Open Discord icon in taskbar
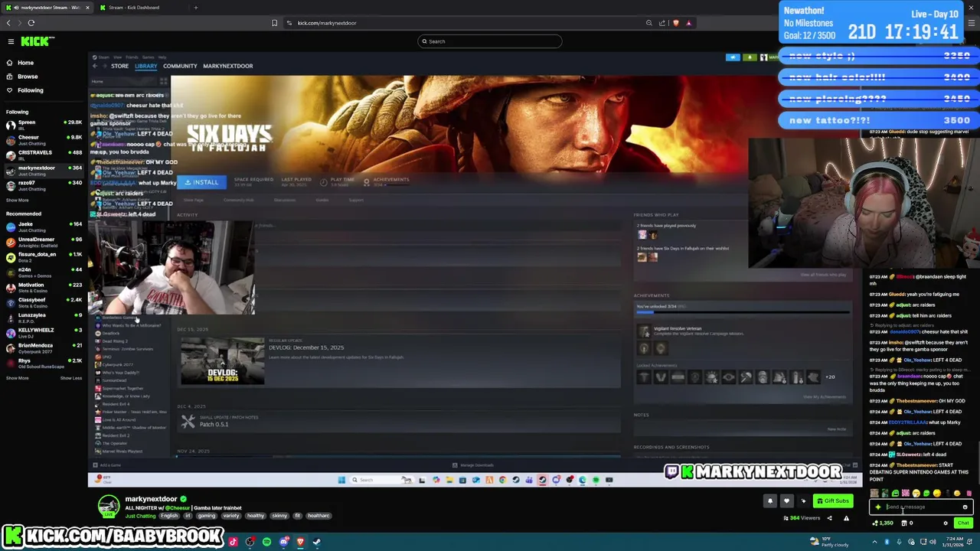980x551 pixels. click(x=283, y=542)
